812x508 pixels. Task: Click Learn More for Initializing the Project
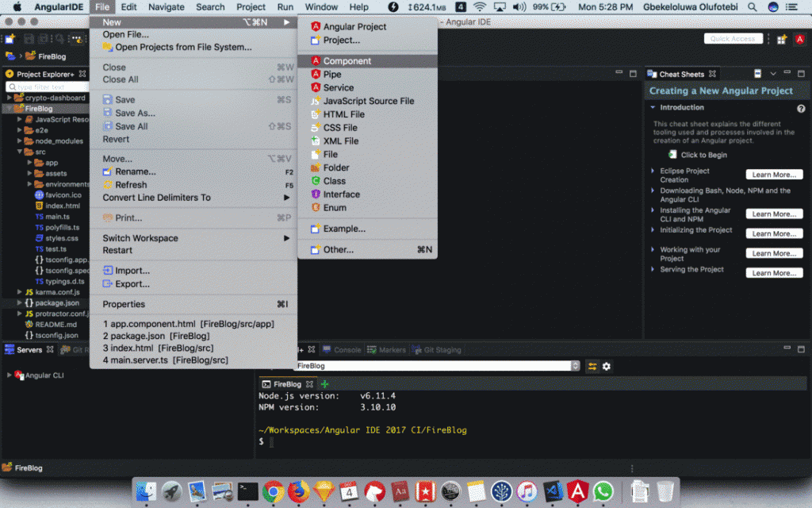coord(774,234)
